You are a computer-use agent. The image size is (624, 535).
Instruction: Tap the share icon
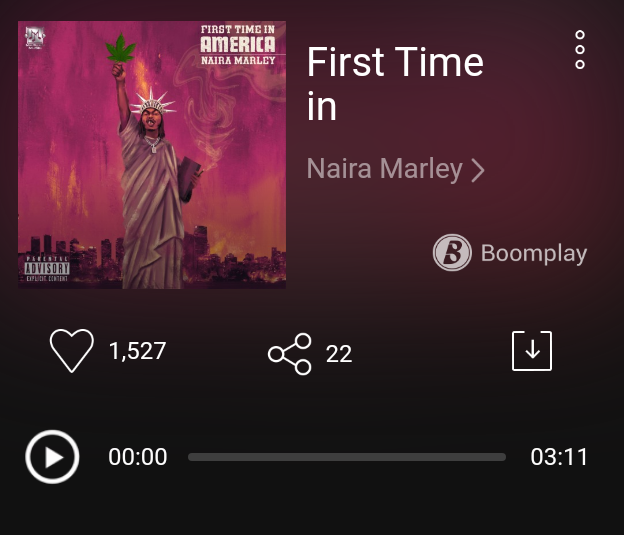tap(290, 354)
